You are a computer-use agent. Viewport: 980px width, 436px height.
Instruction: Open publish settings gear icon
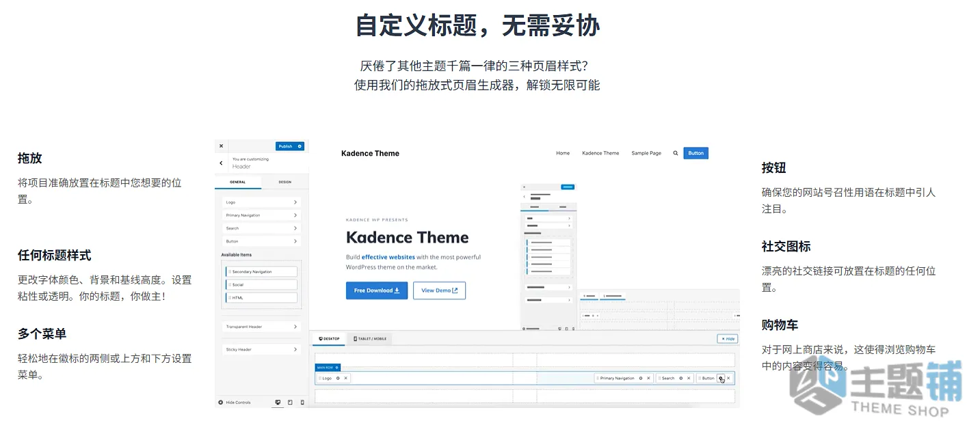coord(300,146)
